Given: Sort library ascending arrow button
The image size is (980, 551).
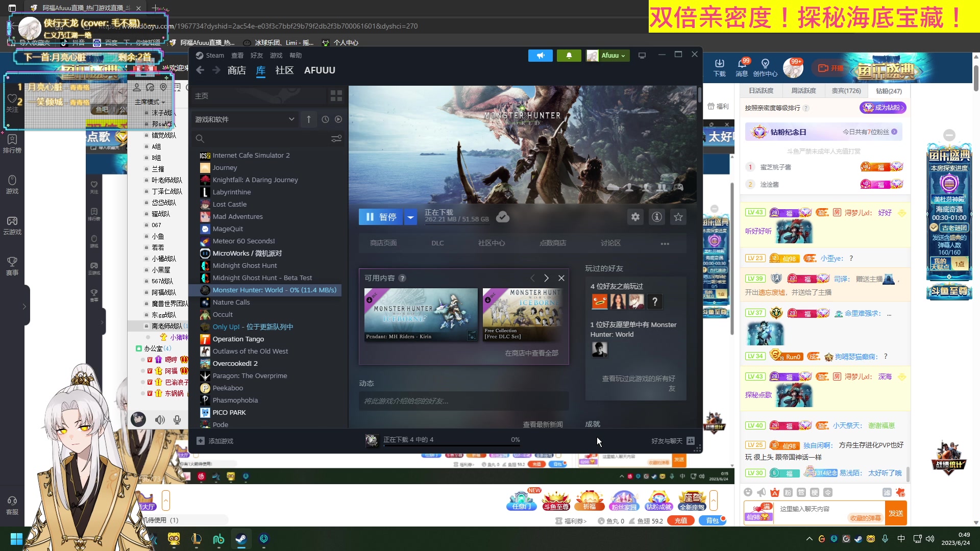Looking at the screenshot, I should click(x=308, y=119).
